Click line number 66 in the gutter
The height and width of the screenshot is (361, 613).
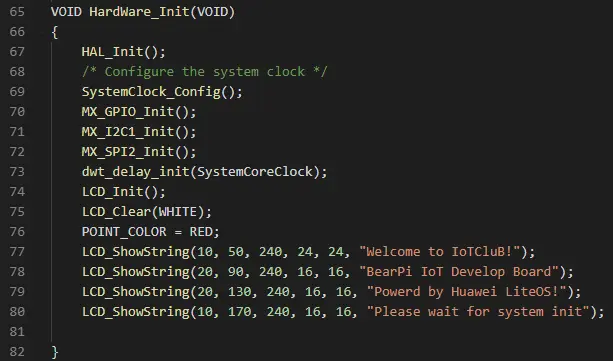point(17,32)
